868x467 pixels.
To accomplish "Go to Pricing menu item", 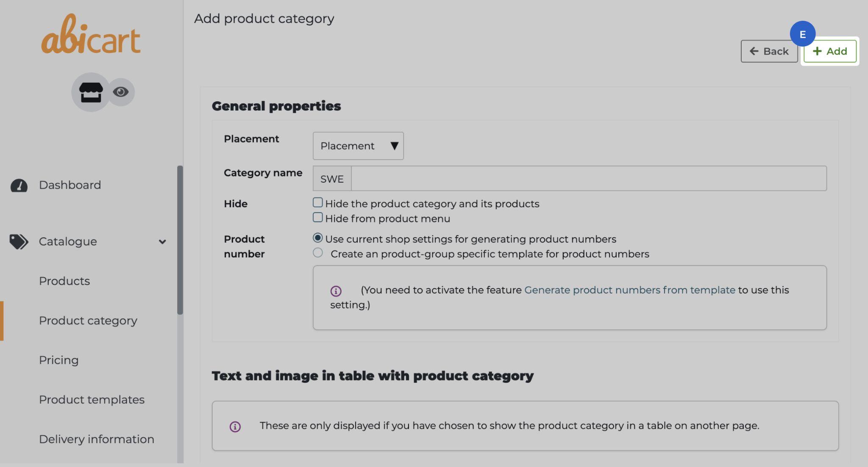I will (x=59, y=360).
